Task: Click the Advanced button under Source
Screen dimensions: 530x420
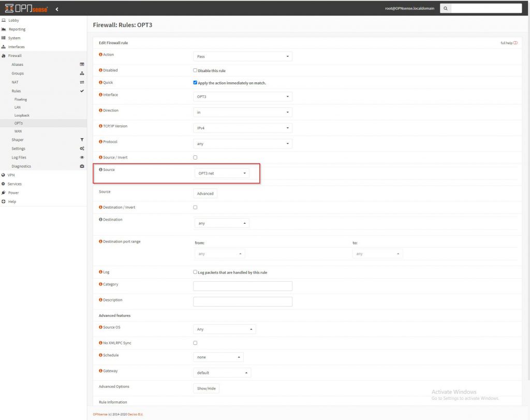Action: point(205,194)
